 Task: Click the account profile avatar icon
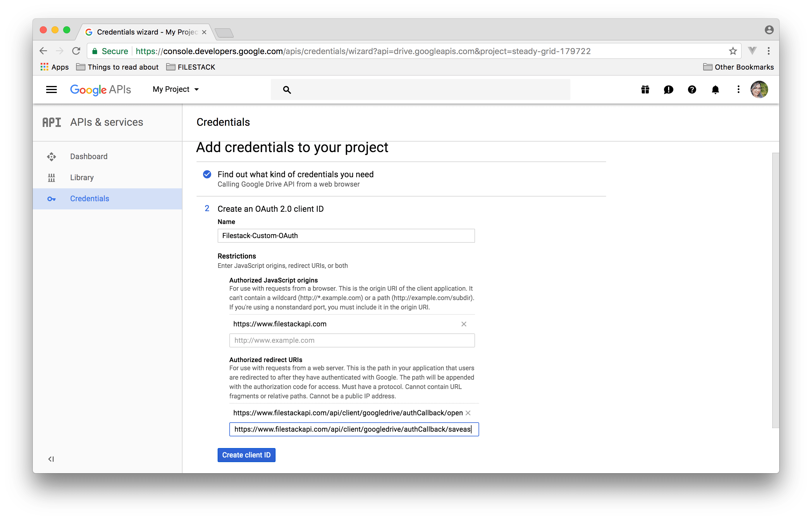pyautogui.click(x=760, y=89)
